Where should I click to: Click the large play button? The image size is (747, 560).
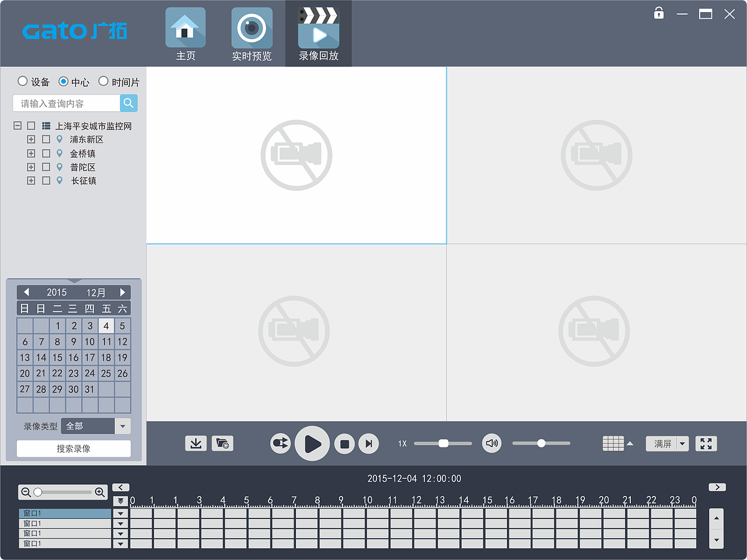tap(312, 444)
